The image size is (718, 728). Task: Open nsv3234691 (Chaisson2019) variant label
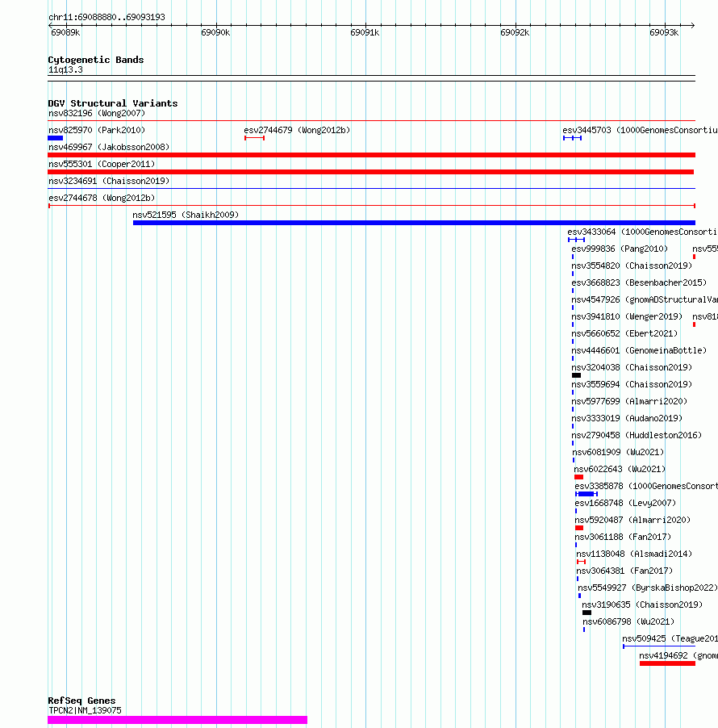[109, 181]
